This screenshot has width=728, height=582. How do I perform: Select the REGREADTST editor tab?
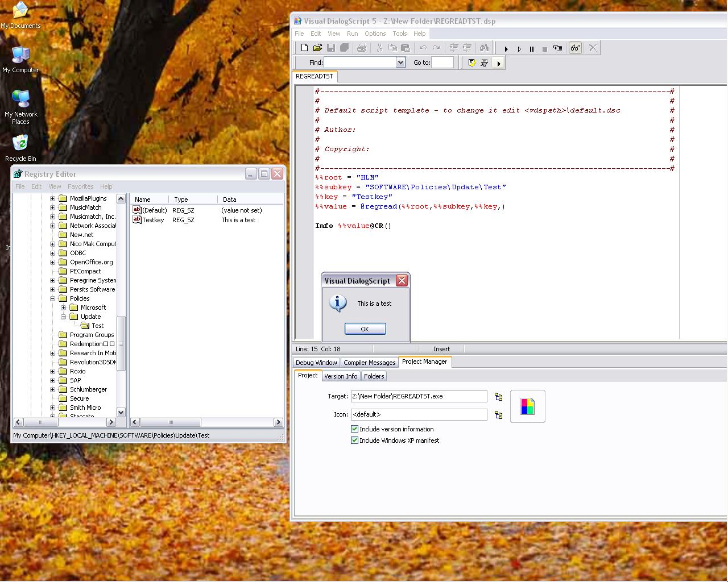coord(315,76)
